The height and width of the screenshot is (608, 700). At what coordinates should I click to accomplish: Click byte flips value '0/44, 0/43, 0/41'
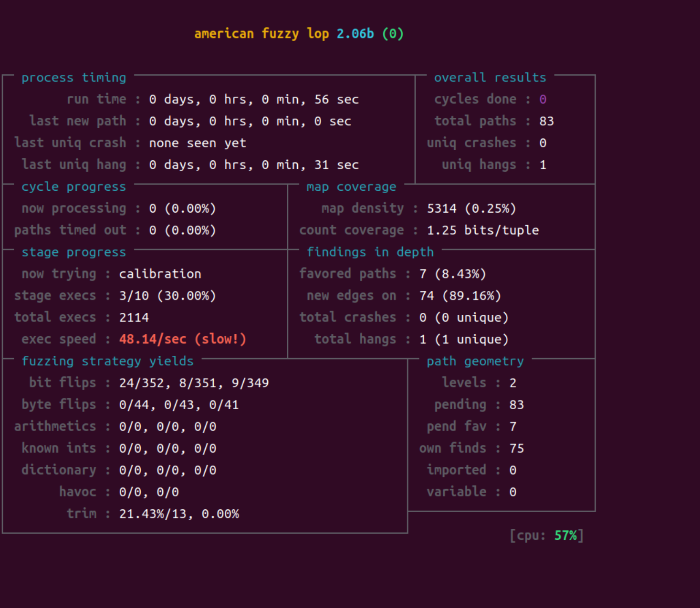tap(179, 405)
